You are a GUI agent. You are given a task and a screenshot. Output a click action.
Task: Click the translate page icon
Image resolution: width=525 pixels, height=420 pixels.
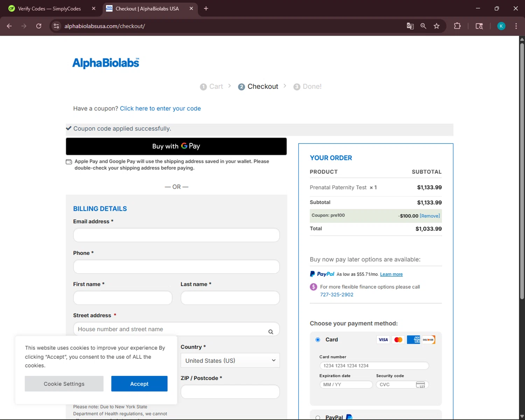[410, 26]
